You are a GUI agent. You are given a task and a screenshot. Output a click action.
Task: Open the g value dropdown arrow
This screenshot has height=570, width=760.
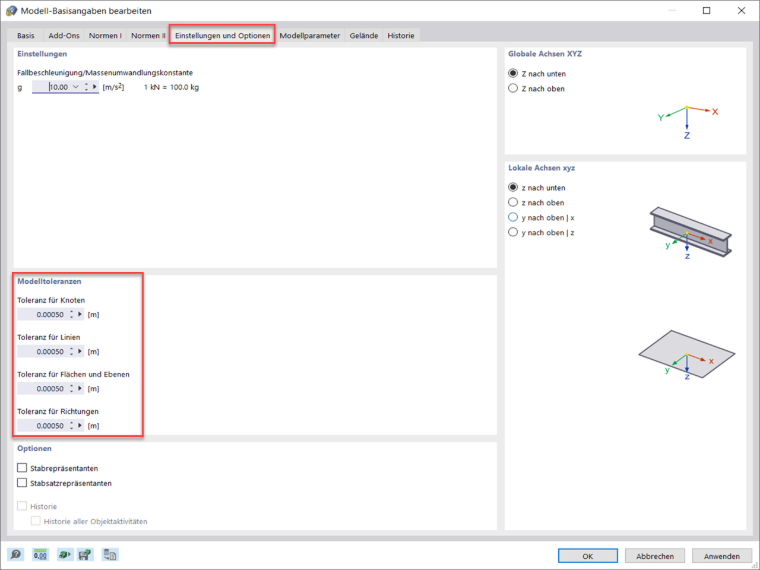click(x=76, y=87)
